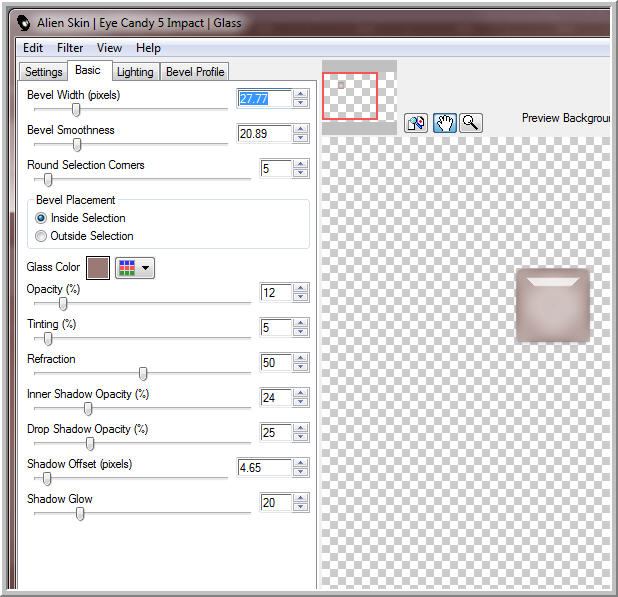Select the hand pan tool
This screenshot has height=597, width=618.
coord(445,123)
